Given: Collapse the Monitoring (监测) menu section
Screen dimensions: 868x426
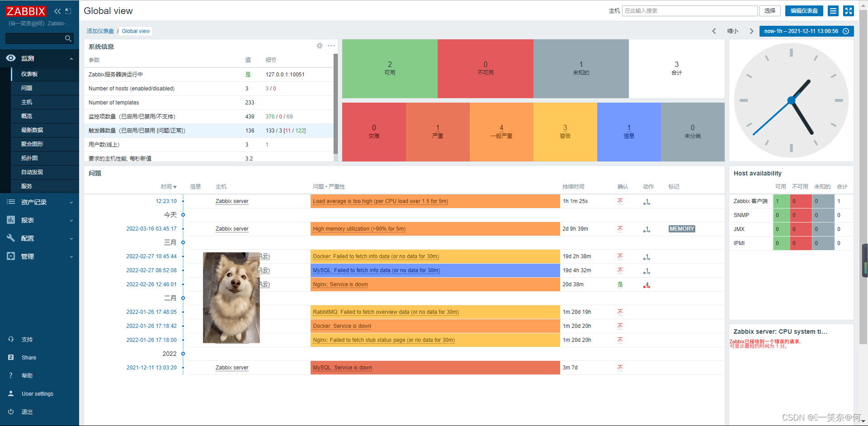Looking at the screenshot, I should (71, 59).
